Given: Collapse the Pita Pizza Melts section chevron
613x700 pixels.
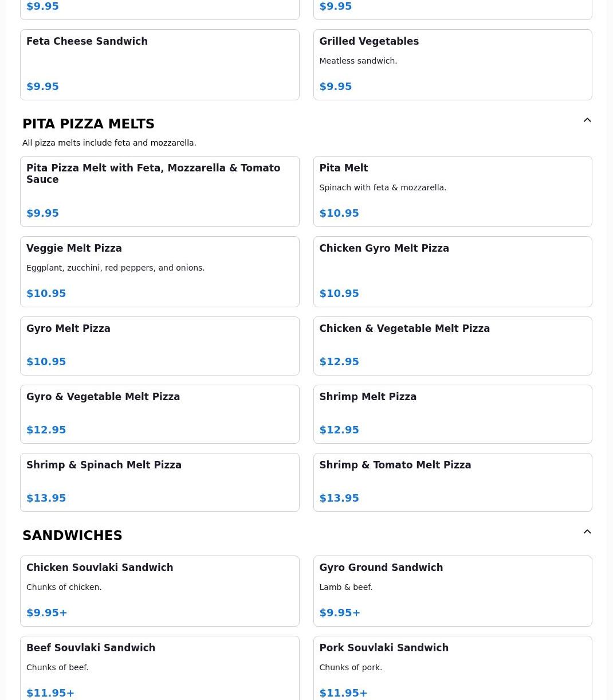Looking at the screenshot, I should (587, 120).
